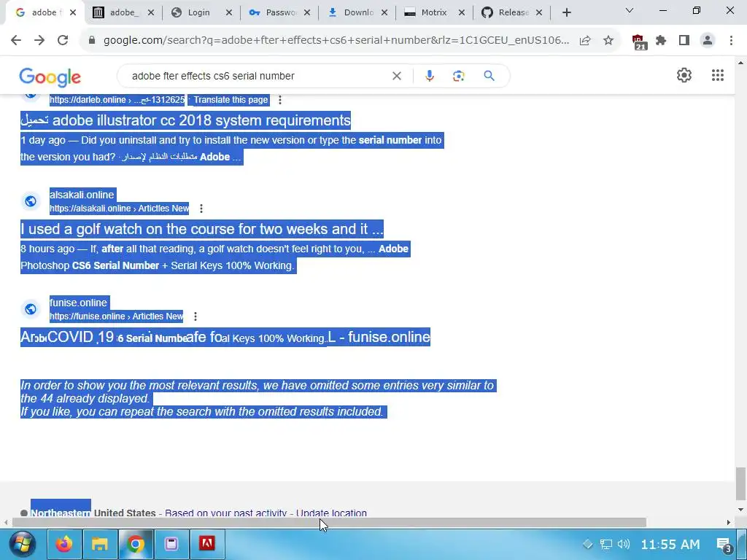Toggle the browser side panel icon
Viewport: 747px width, 560px height.
click(684, 41)
